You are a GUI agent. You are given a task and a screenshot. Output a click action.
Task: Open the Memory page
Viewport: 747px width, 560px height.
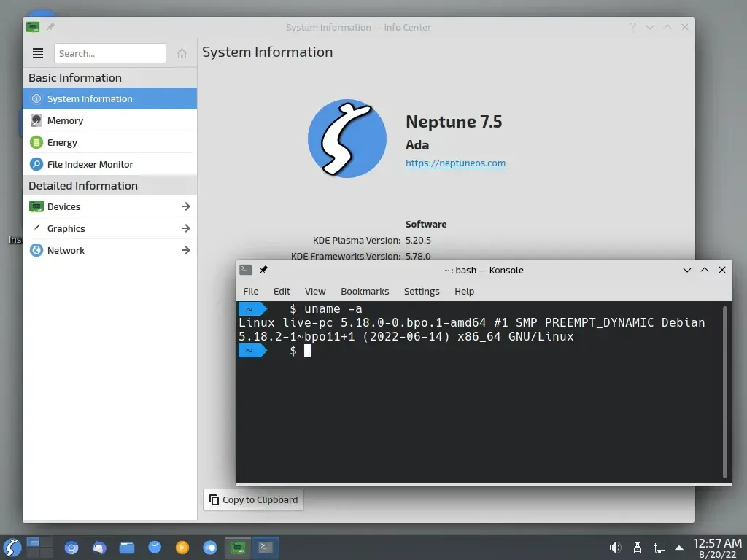click(109, 120)
